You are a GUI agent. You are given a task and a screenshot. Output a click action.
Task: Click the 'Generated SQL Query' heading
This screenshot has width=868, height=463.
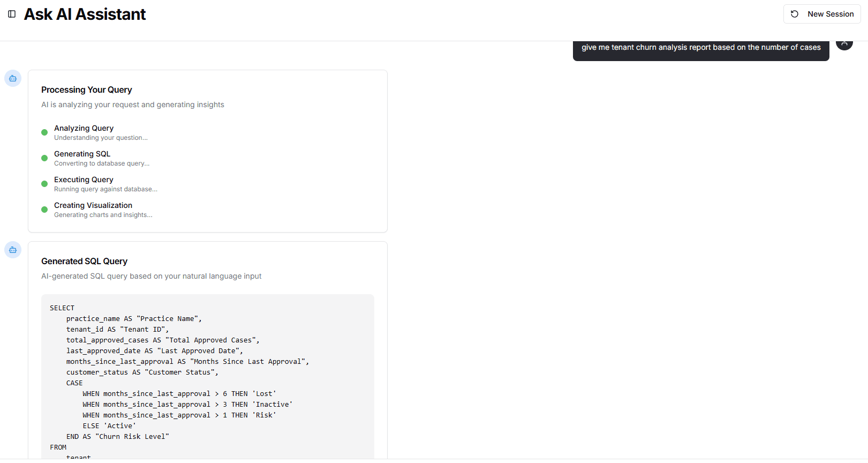(85, 261)
